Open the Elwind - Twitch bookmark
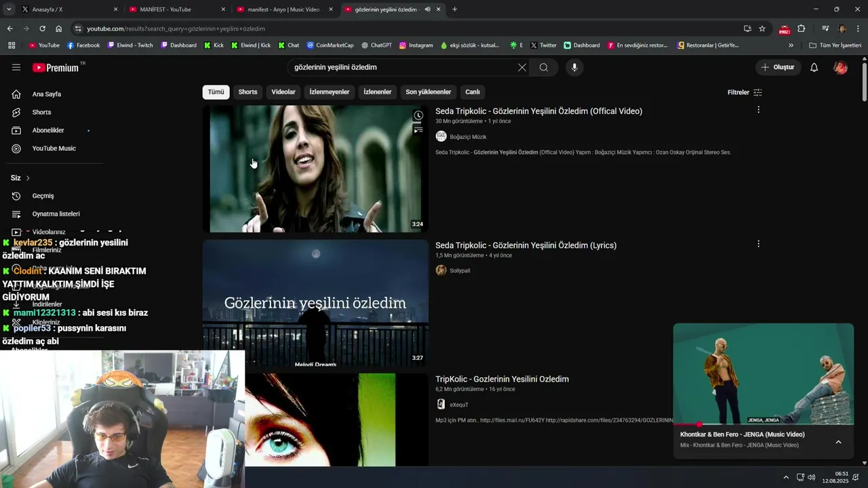This screenshot has width=868, height=488. [130, 45]
